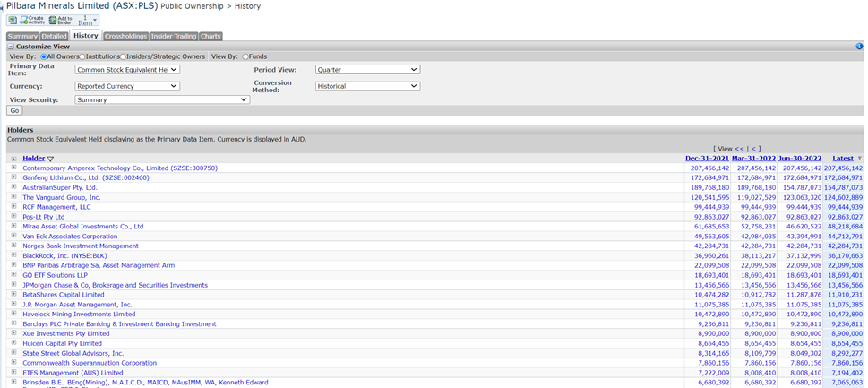This screenshot has height=388, width=868.
Task: Expand the BetaShares Capital Limited row
Action: pyautogui.click(x=13, y=295)
